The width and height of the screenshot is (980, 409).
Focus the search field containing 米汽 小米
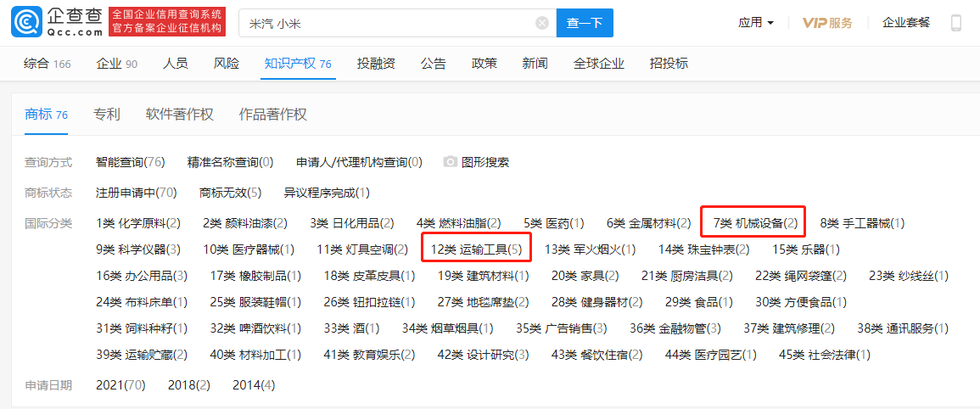point(397,23)
